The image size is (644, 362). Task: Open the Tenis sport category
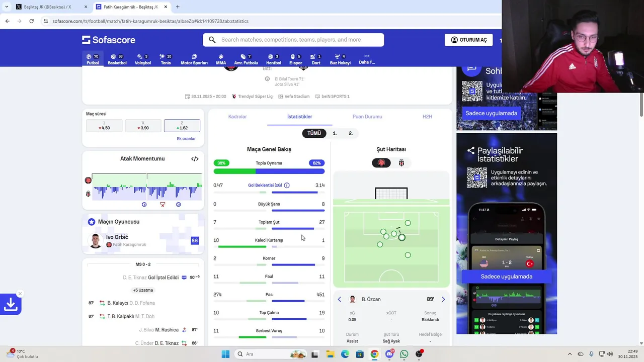click(x=166, y=59)
